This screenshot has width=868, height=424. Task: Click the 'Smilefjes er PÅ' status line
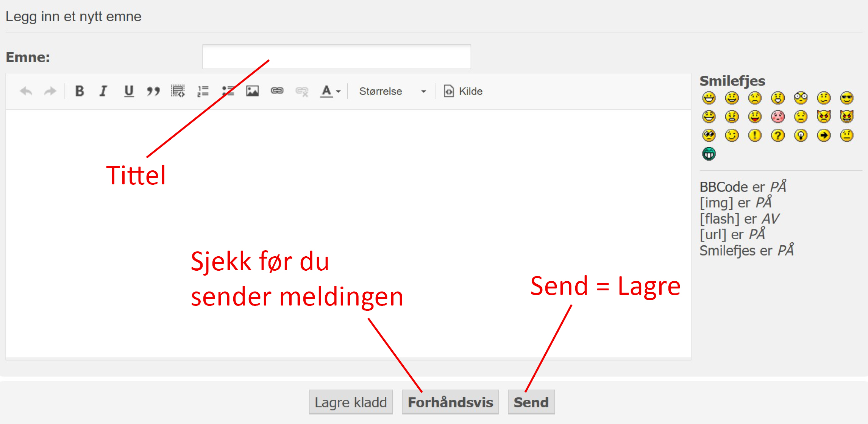point(746,251)
